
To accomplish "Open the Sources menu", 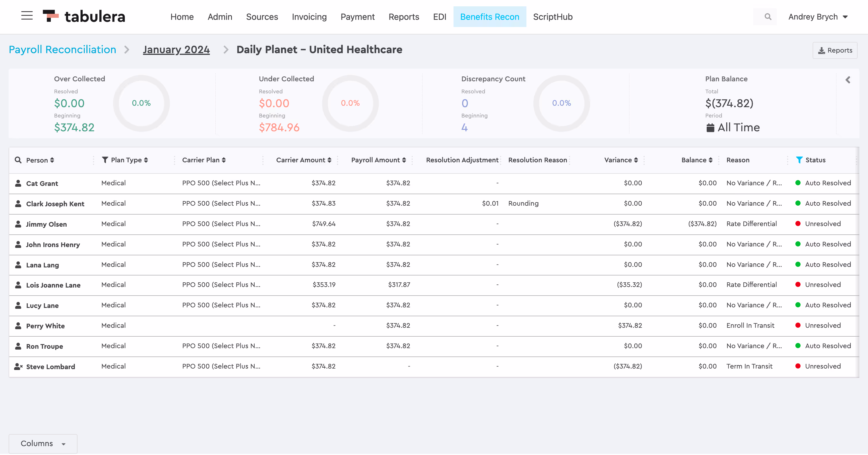I will (262, 17).
